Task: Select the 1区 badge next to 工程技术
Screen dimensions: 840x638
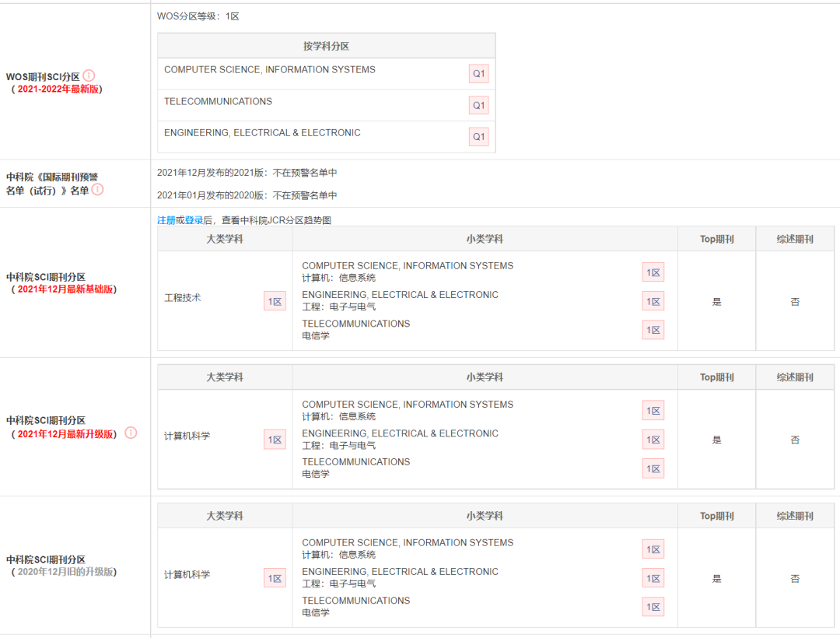Action: click(275, 301)
